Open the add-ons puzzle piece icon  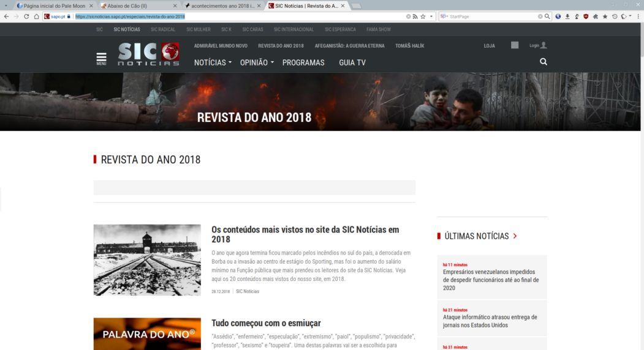pos(596,17)
